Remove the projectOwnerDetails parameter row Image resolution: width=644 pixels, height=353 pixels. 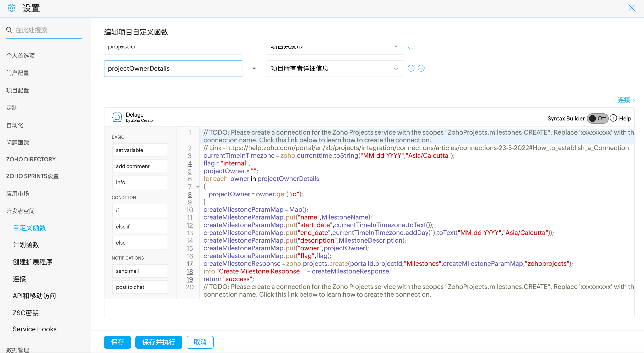point(411,68)
